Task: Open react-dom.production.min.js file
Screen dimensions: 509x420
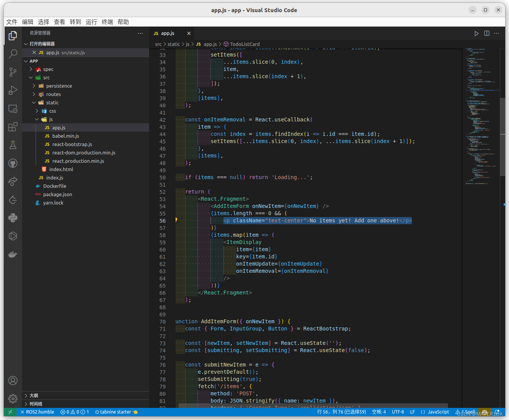Action: [x=85, y=153]
